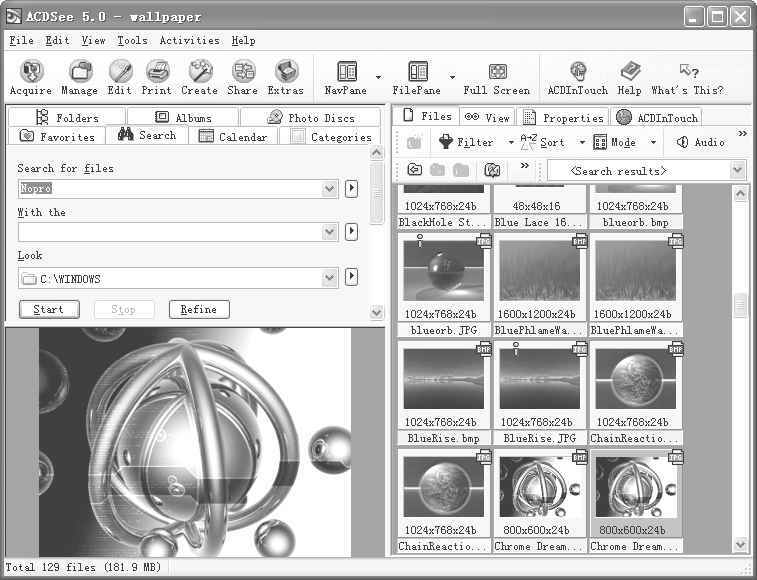757x580 pixels.
Task: Expand the Search results path dropdown
Action: [x=738, y=171]
